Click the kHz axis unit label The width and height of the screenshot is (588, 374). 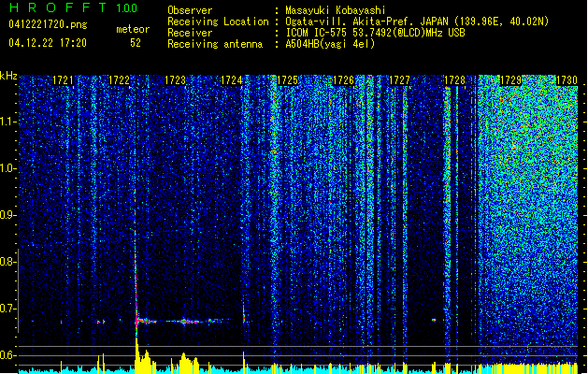click(x=8, y=76)
